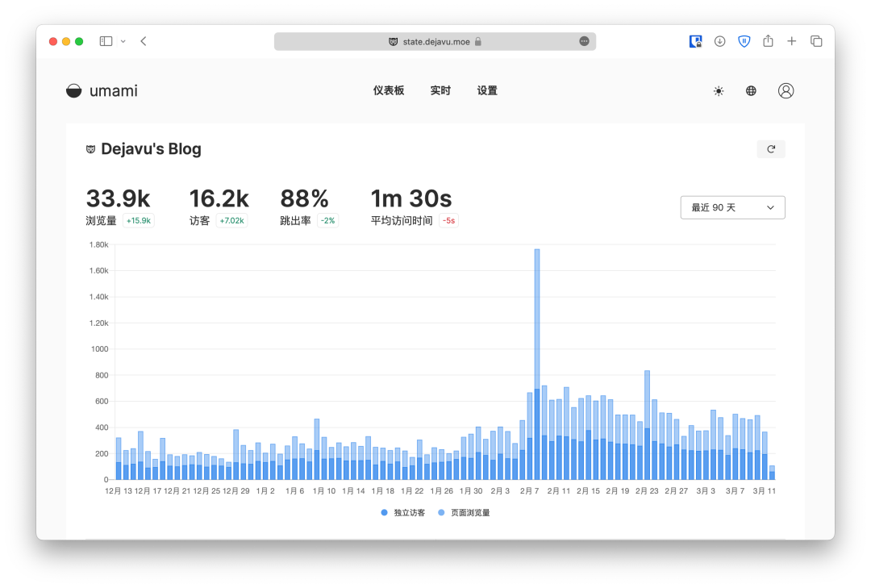Click the 88% bounce rate value
Viewport: 871px width, 588px height.
tap(304, 198)
